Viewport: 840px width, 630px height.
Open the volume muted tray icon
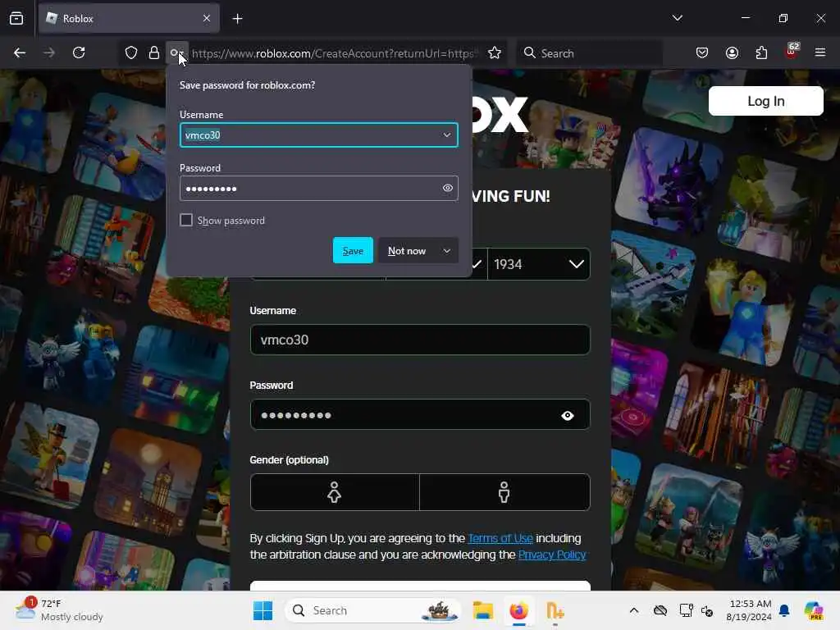(707, 610)
